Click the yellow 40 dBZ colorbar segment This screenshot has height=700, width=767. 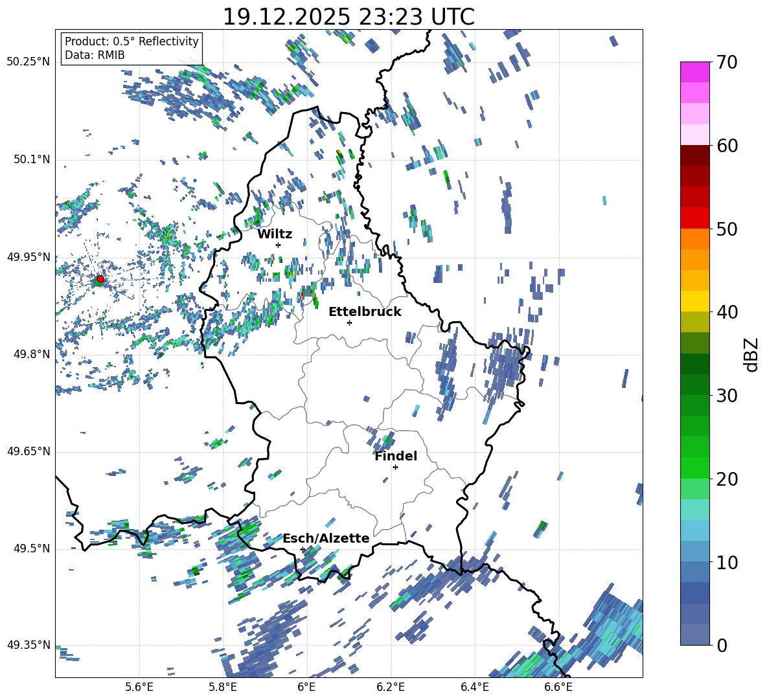(694, 301)
